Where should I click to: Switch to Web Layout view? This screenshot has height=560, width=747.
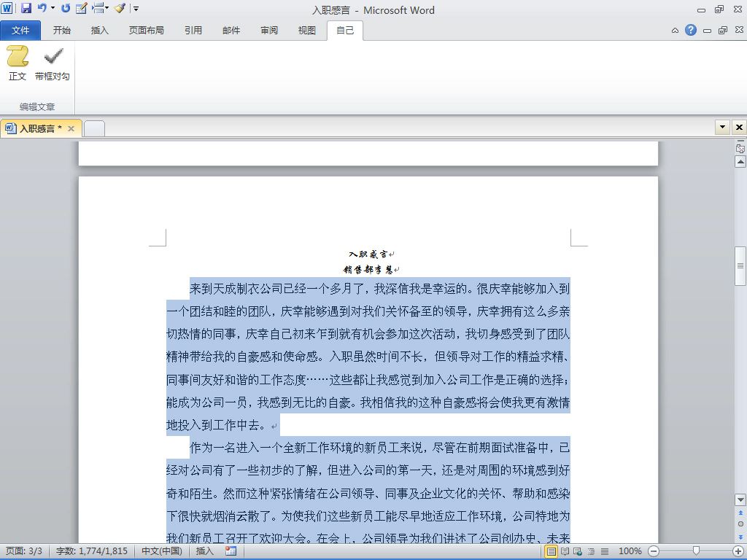[x=578, y=551]
